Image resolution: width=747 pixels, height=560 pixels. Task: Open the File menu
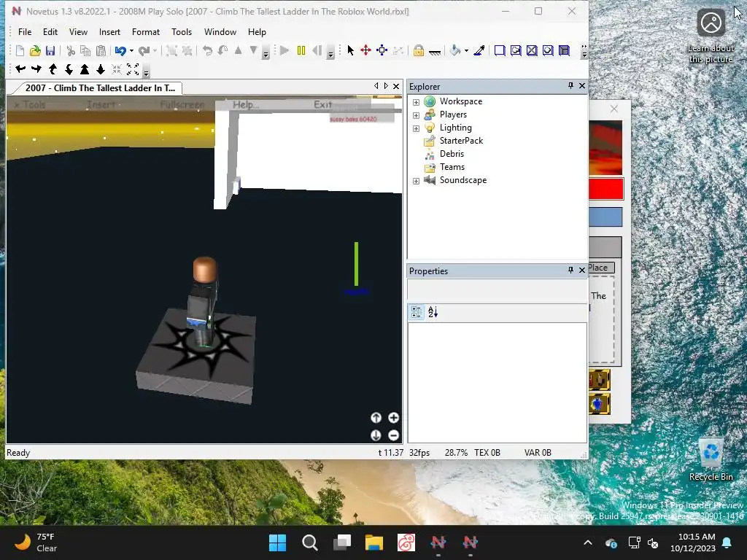click(x=25, y=32)
